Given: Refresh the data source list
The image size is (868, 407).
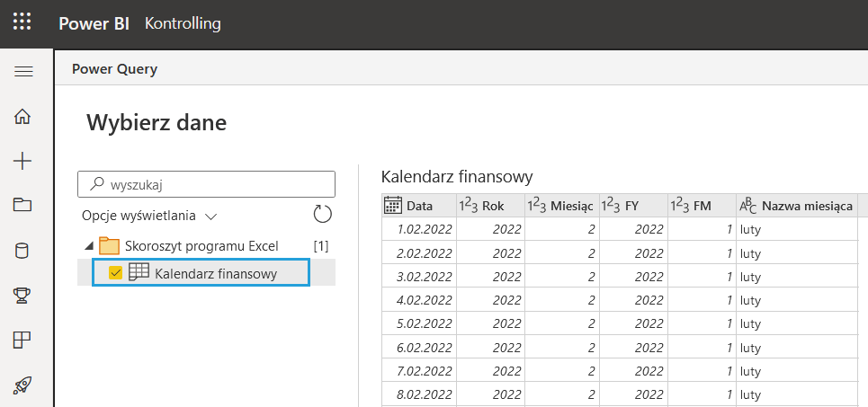Looking at the screenshot, I should [322, 215].
